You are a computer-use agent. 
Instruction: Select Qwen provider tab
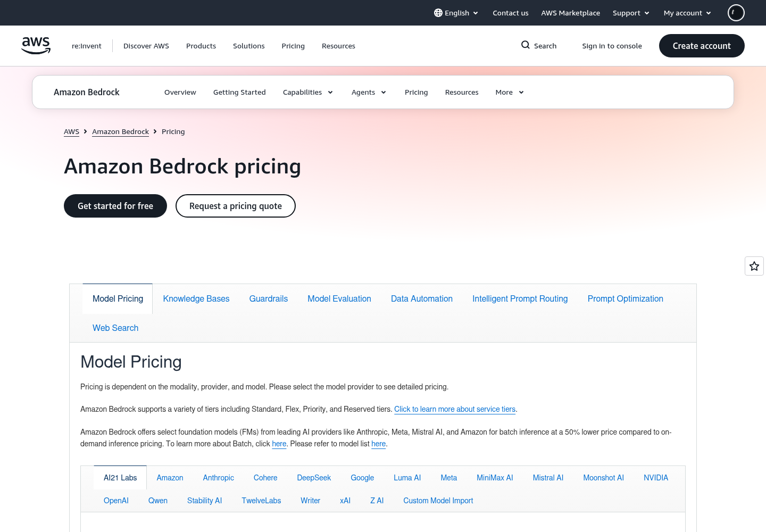158,501
